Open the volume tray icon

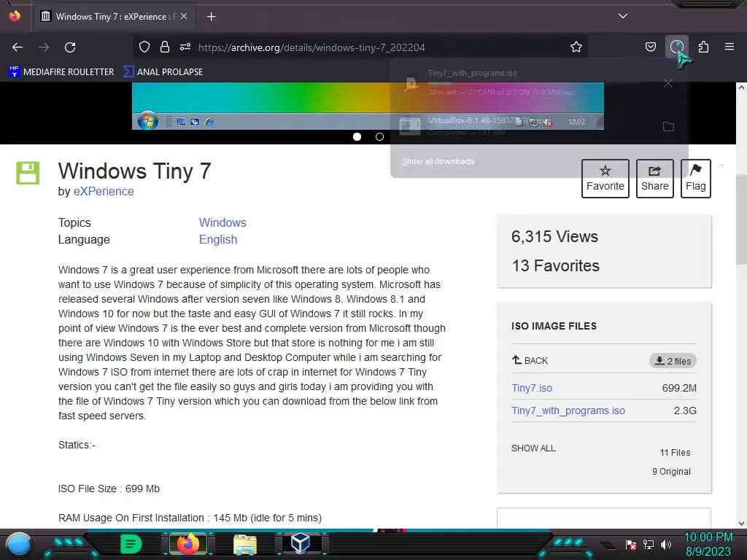pos(665,544)
